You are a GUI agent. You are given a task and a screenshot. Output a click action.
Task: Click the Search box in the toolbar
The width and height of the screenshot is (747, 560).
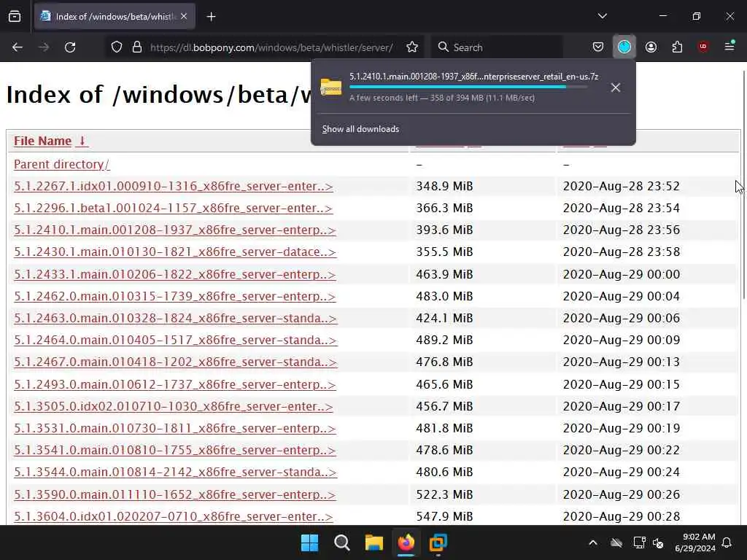pos(498,47)
